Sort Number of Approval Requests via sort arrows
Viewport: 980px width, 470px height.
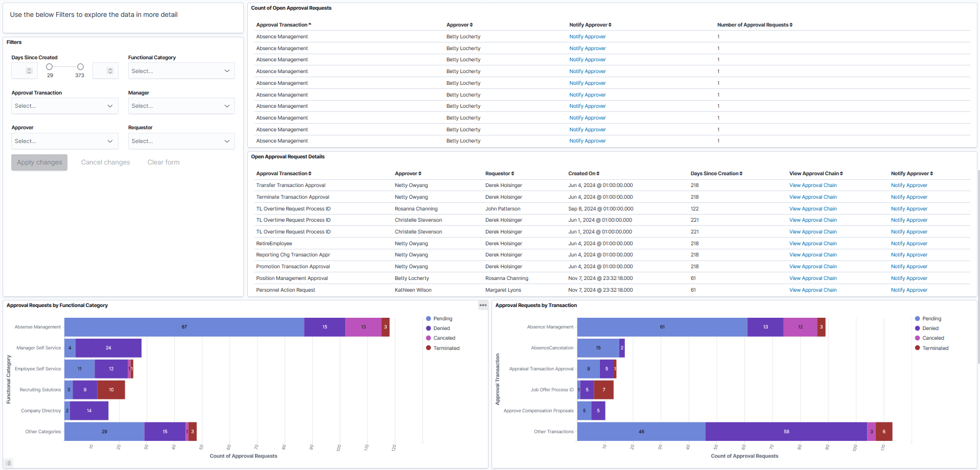(x=792, y=25)
